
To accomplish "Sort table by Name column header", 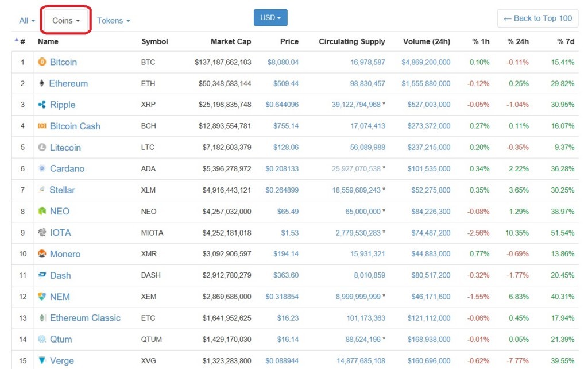I will coord(48,41).
